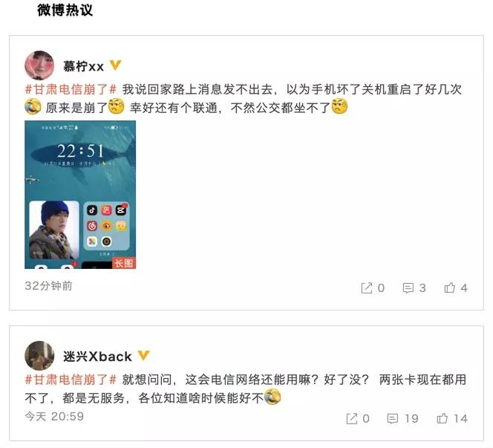
Task: Click the 今天 20:59 timestamp
Action: pyautogui.click(x=54, y=416)
